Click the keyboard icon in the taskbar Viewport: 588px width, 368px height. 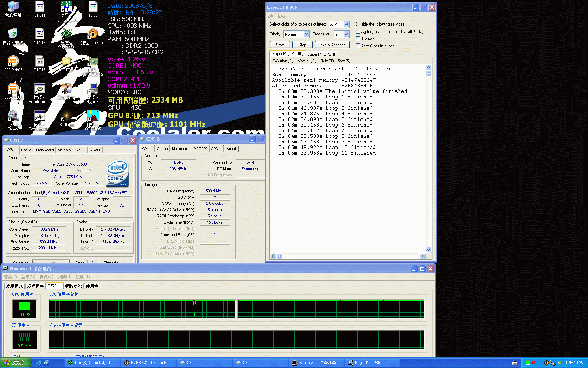(514, 363)
